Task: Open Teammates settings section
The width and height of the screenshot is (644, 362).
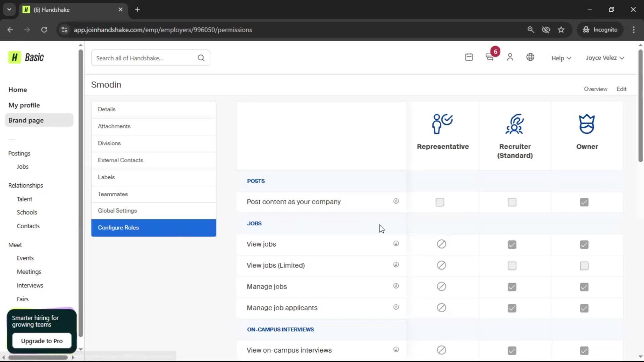Action: (154, 194)
